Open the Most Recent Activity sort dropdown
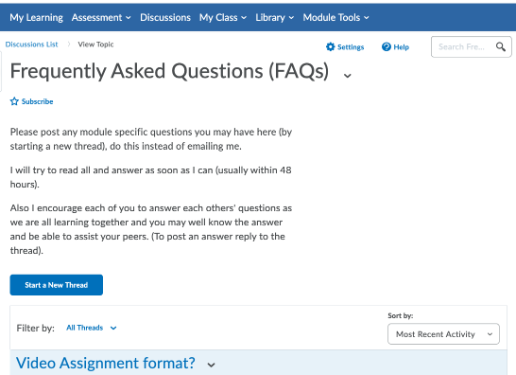516x375 pixels. (443, 334)
